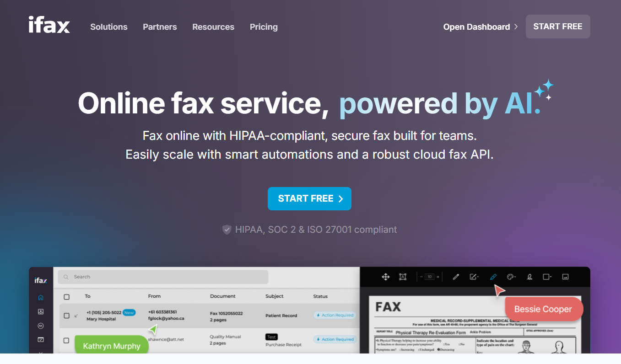Click the ifax logo in the site header
The width and height of the screenshot is (621, 364).
pyautogui.click(x=49, y=25)
